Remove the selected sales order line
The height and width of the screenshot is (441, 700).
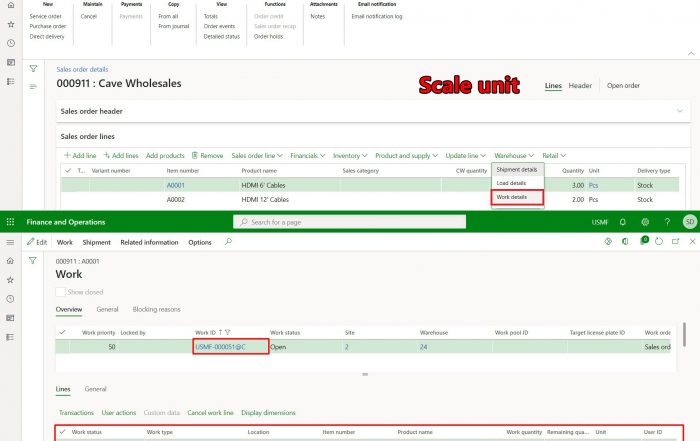click(x=208, y=155)
